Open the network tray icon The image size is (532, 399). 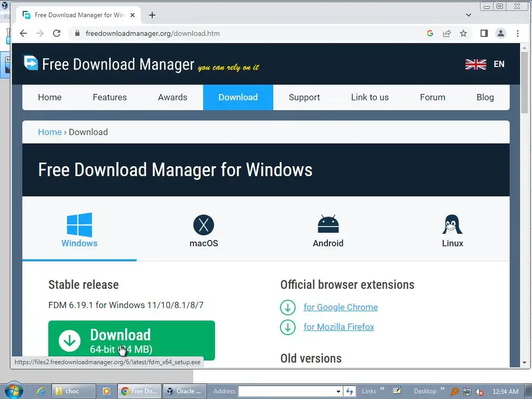click(467, 392)
